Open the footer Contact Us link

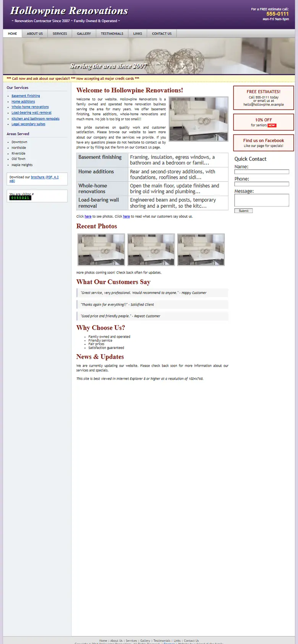point(191,641)
